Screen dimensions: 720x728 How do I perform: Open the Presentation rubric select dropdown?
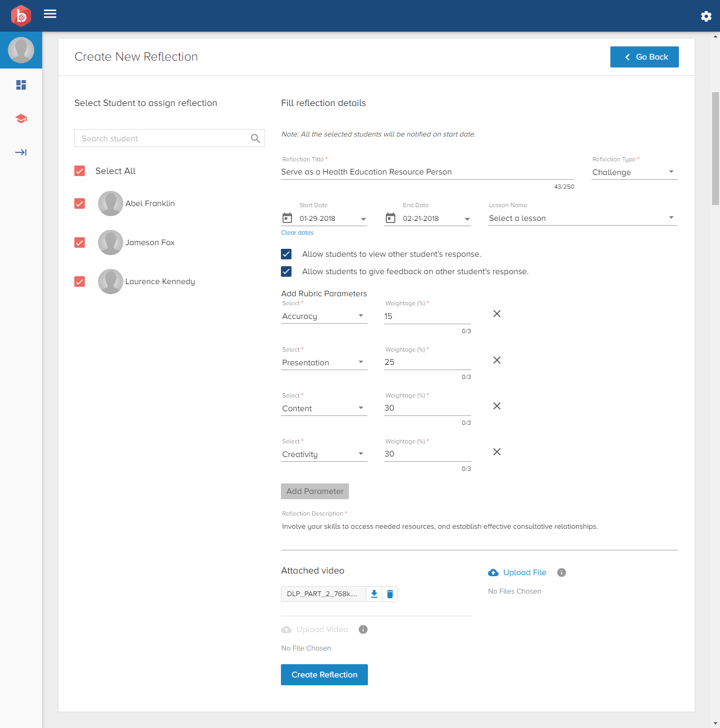(324, 363)
